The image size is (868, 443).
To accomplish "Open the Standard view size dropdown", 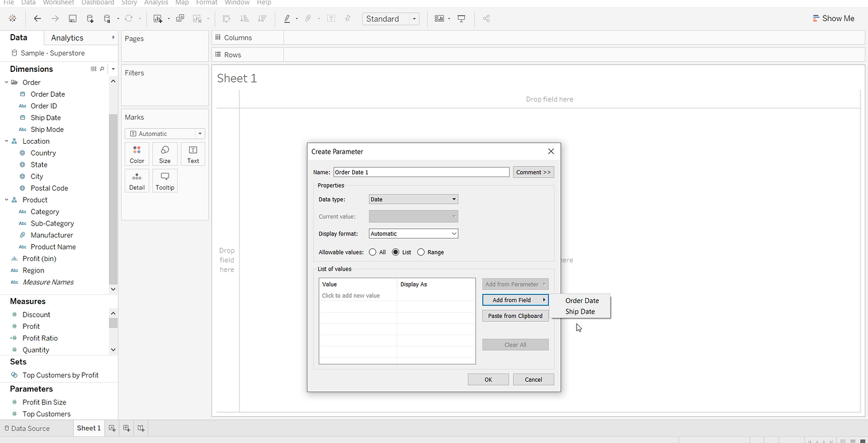I will coord(391,19).
